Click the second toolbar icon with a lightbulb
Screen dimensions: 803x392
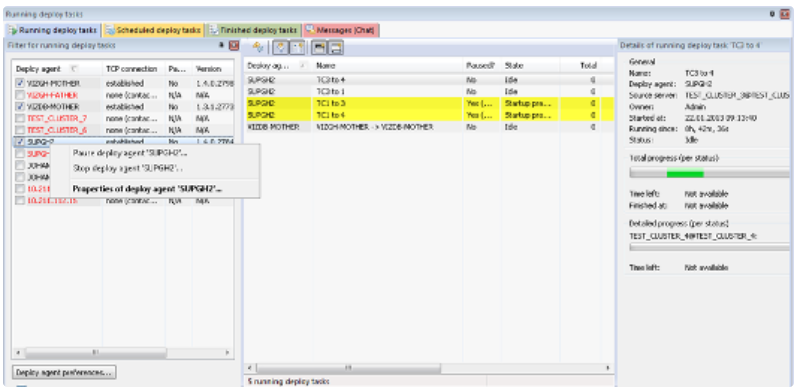(280, 48)
